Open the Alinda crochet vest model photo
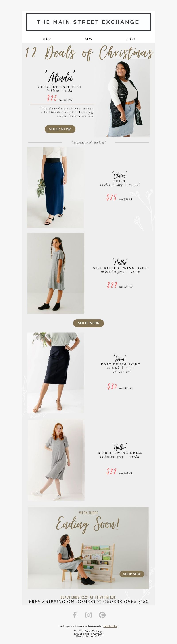Image resolution: width=177 pixels, height=644 pixels. 122,98
